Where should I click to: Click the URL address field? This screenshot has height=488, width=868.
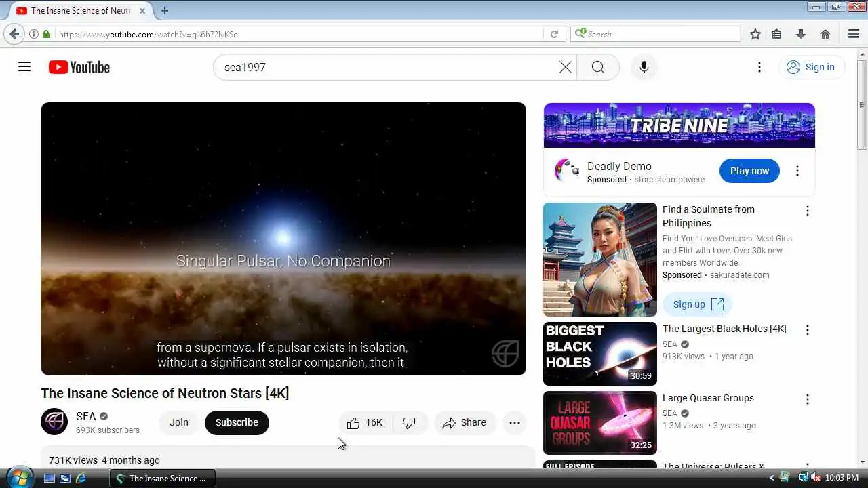pos(298,34)
